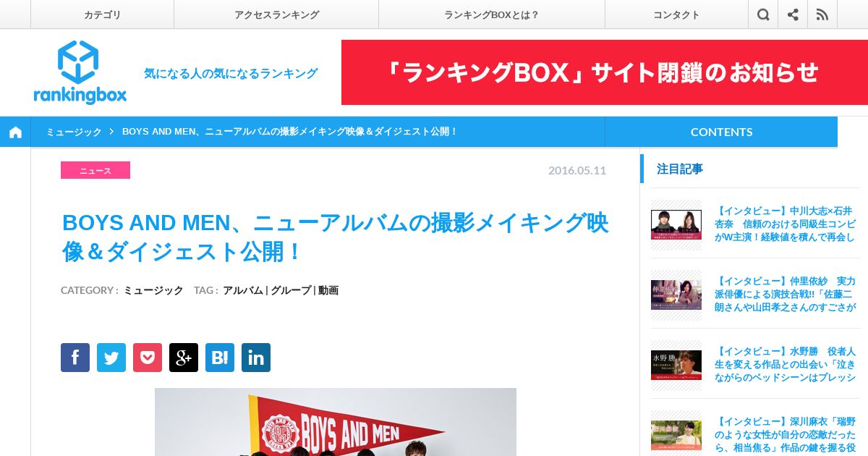Open the ミュージック category link
Image resolution: width=868 pixels, height=456 pixels.
pyautogui.click(x=153, y=290)
